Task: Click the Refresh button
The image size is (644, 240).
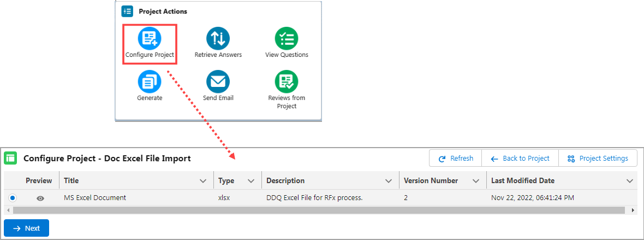Action: pyautogui.click(x=456, y=159)
